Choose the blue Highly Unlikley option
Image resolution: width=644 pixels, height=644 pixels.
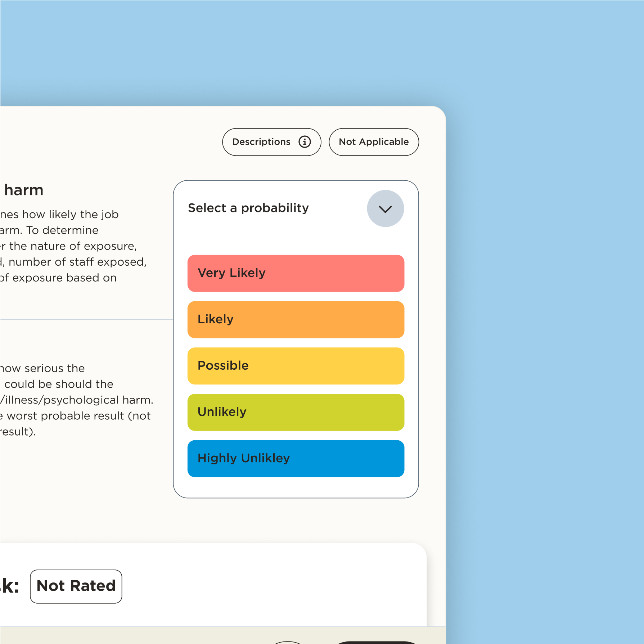[x=296, y=458]
